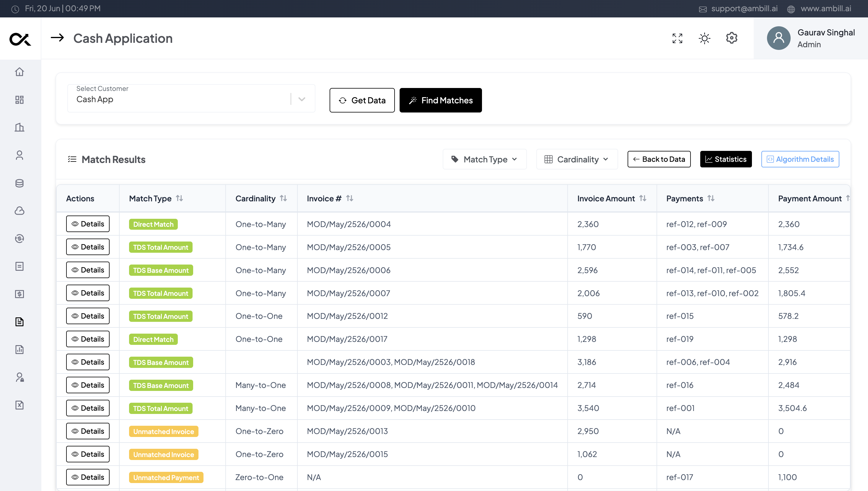Sort by Invoice # column

coord(349,198)
